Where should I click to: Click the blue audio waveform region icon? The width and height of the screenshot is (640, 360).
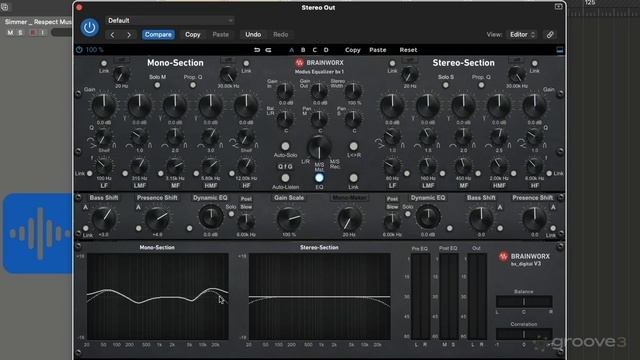point(38,233)
